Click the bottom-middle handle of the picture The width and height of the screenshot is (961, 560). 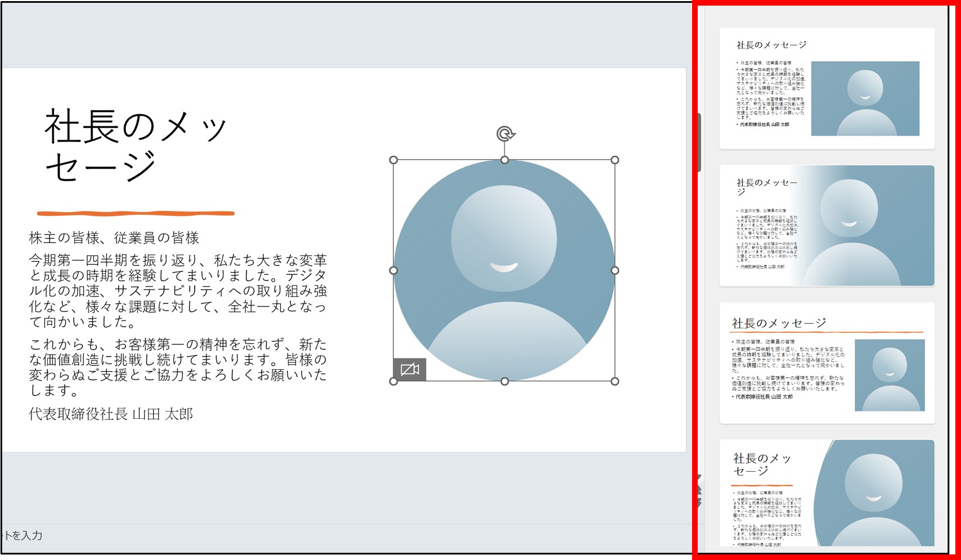(x=505, y=381)
